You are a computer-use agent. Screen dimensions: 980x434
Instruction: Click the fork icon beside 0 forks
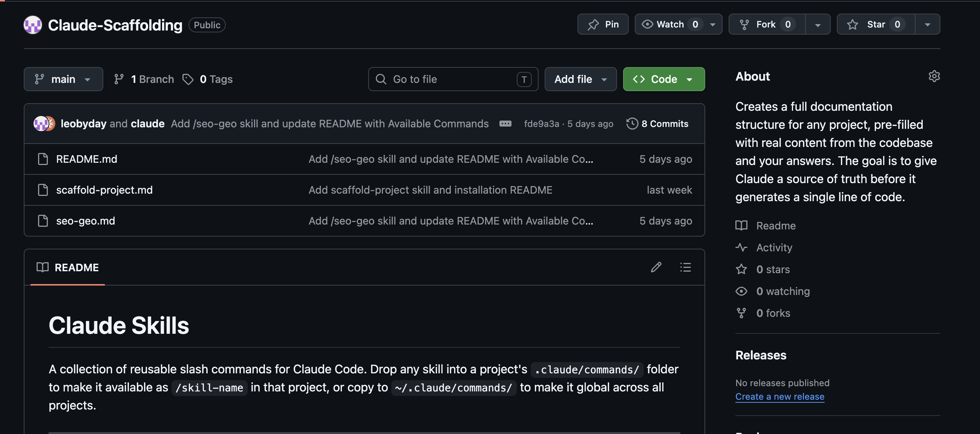[x=741, y=313]
